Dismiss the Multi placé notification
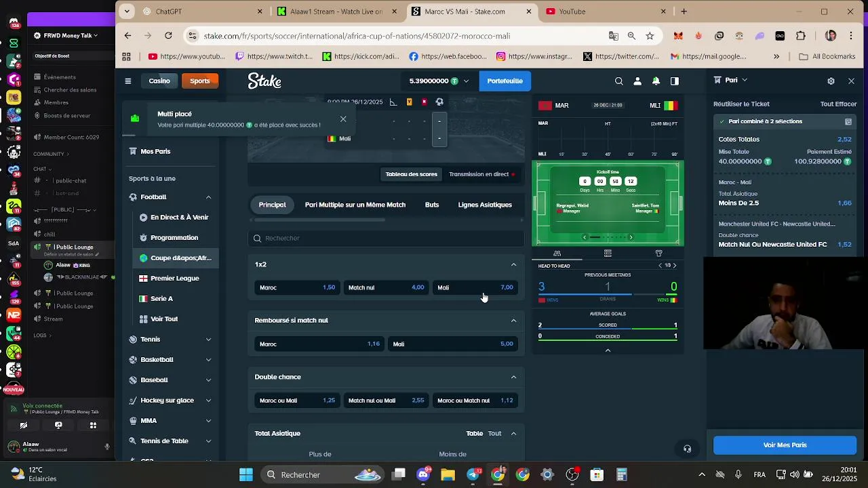Viewport: 868px width, 488px height. (x=343, y=119)
